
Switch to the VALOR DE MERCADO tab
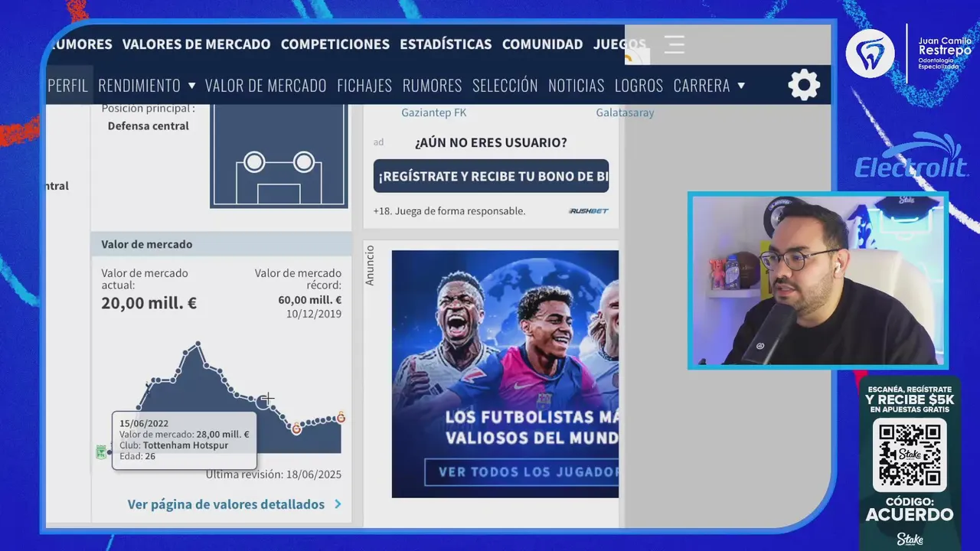point(266,86)
